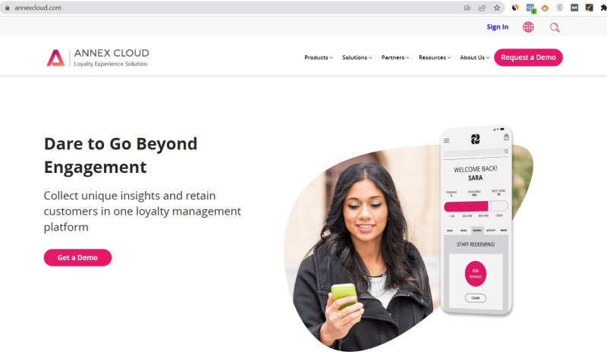This screenshot has width=607, height=364.
Task: Expand the Solutions dropdown menu
Action: coord(357,57)
